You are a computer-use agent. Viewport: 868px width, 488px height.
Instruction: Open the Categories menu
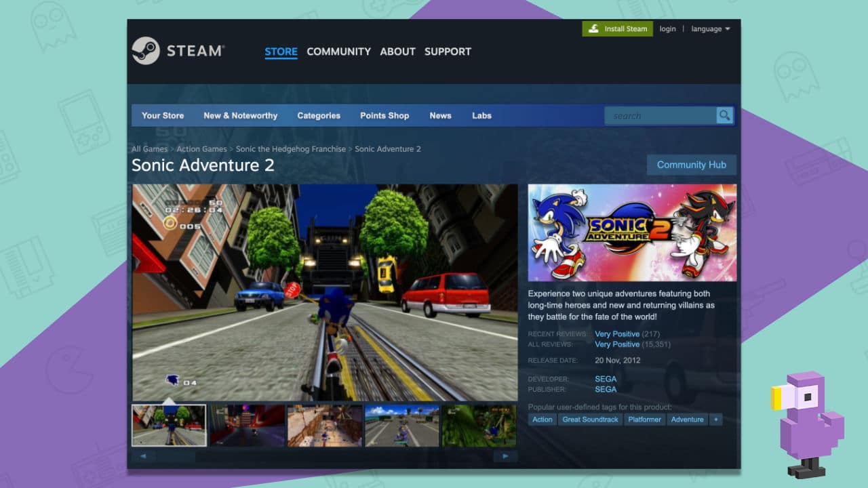pyautogui.click(x=319, y=115)
